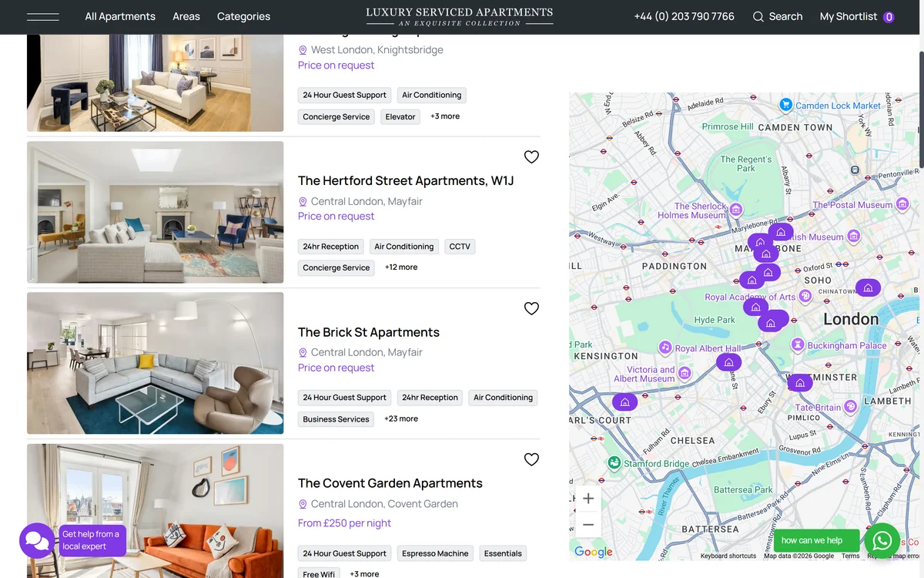Click the Search magnifier icon

pos(758,16)
